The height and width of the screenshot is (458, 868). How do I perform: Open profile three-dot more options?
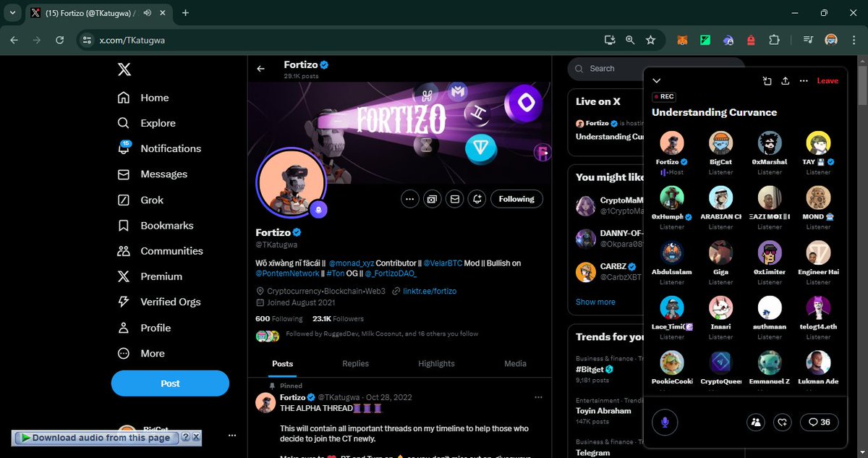pos(410,199)
